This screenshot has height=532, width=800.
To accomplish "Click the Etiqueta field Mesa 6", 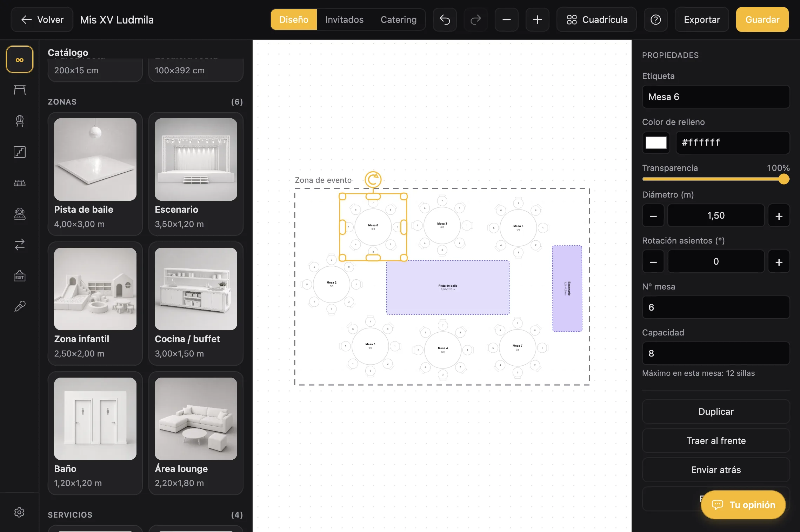I will pos(716,97).
